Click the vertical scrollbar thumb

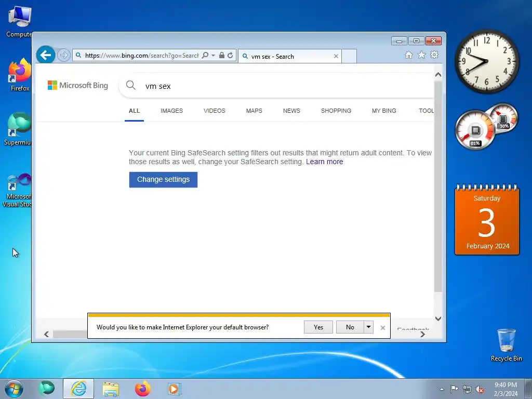pyautogui.click(x=438, y=186)
